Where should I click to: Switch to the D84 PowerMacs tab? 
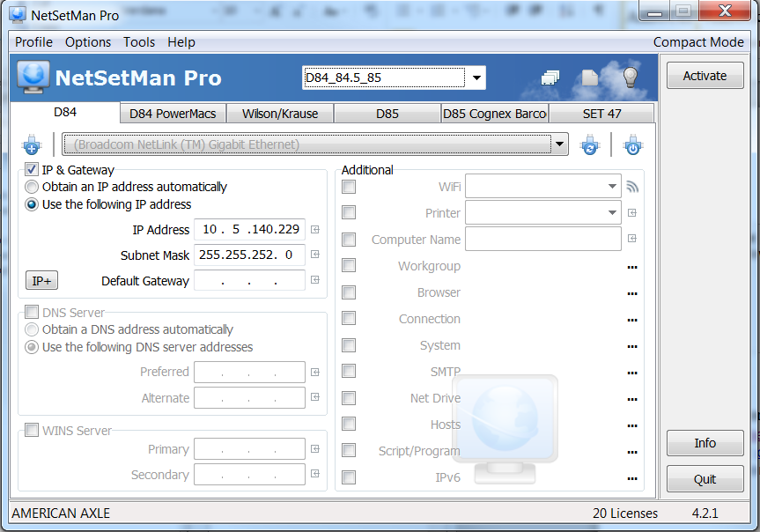click(173, 114)
